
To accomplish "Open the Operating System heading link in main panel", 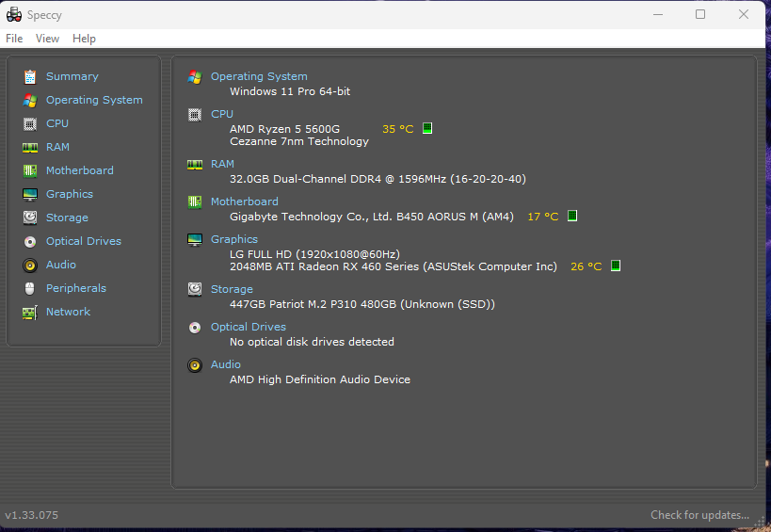I will tap(259, 76).
